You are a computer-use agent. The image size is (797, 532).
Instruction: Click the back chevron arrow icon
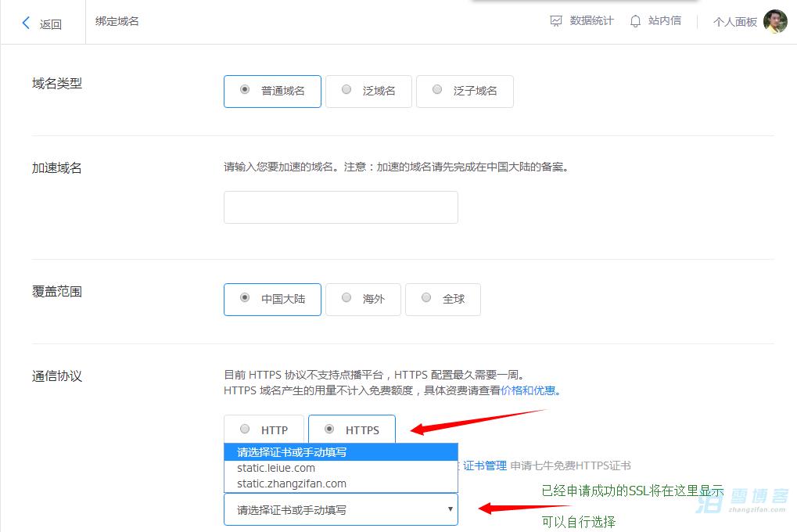26,23
